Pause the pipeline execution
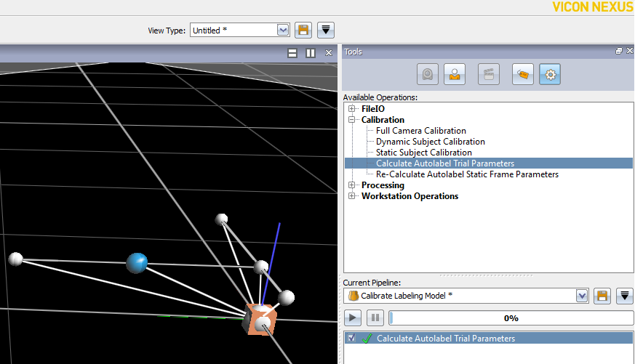Image resolution: width=635 pixels, height=364 pixels. click(375, 318)
